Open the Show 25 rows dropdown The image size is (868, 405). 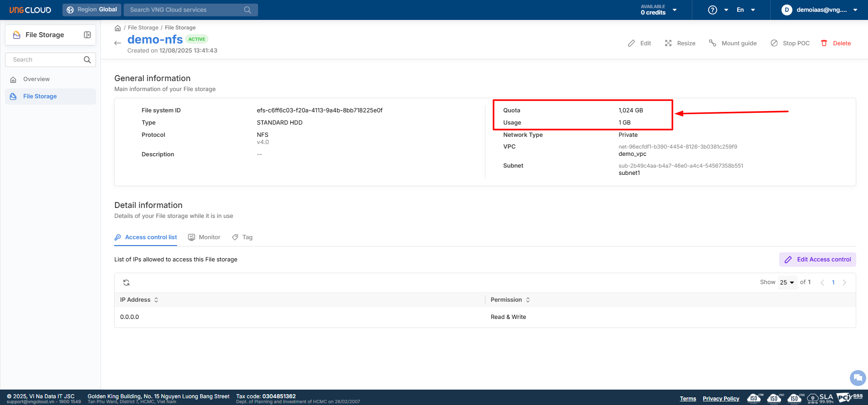[787, 283]
